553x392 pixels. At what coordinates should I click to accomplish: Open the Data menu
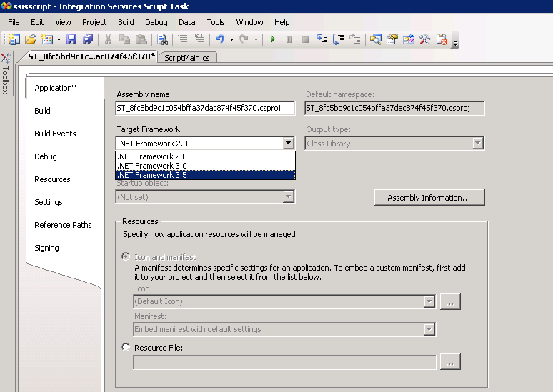click(x=187, y=22)
